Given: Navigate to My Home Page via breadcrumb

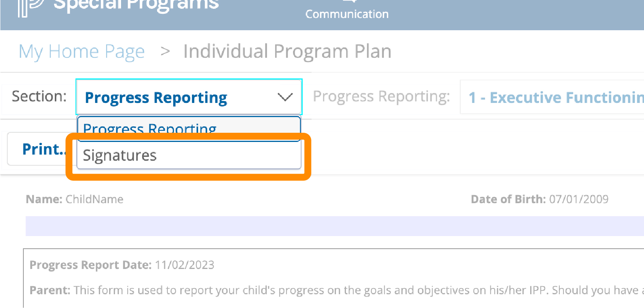Looking at the screenshot, I should [82, 51].
